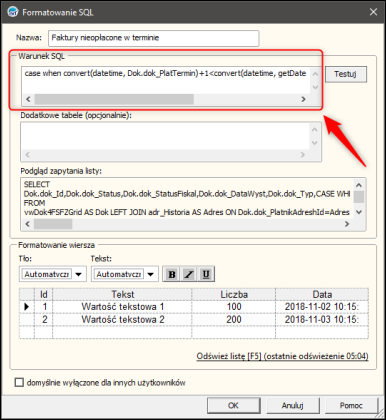
Task: Click the Liczba column header
Action: click(x=234, y=294)
